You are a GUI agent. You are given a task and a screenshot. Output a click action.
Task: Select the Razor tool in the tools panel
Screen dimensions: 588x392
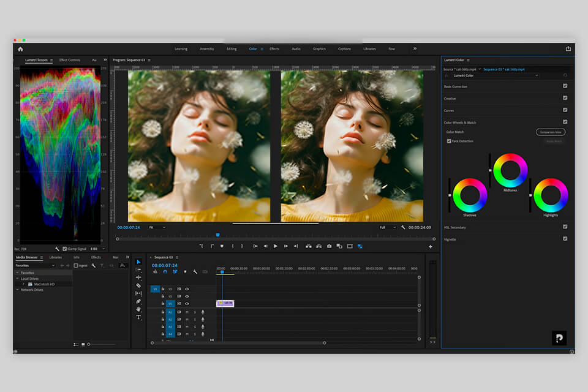[x=138, y=285]
